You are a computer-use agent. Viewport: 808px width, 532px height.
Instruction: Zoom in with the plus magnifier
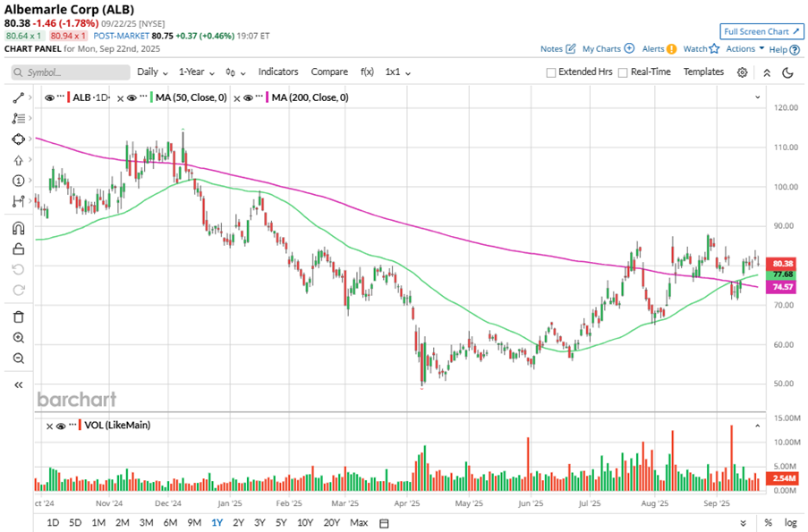pyautogui.click(x=19, y=338)
